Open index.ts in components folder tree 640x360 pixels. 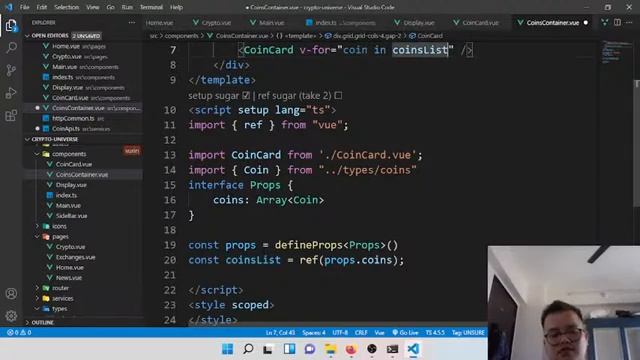coord(66,195)
